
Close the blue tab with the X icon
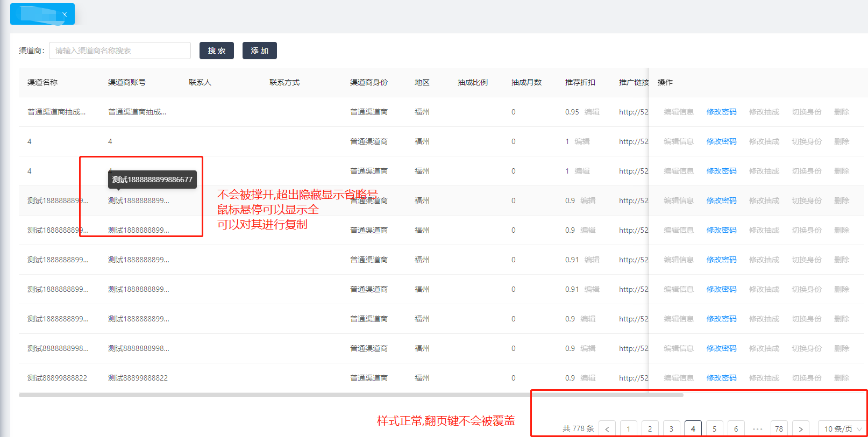coord(65,15)
